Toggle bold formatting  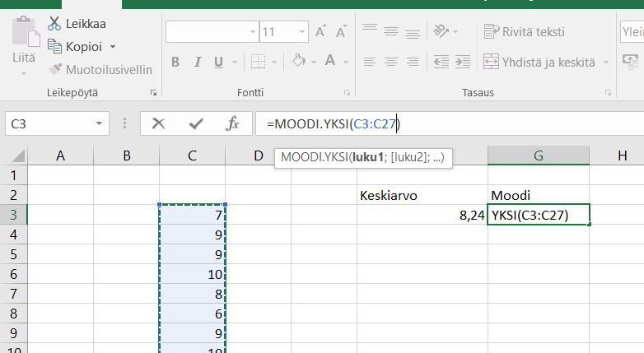point(175,62)
